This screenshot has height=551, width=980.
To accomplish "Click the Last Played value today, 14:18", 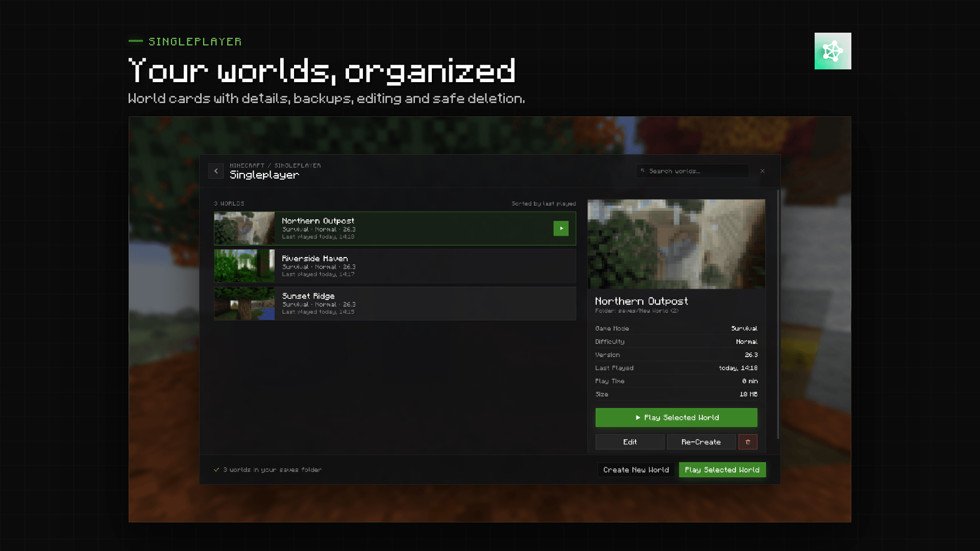I will (738, 368).
